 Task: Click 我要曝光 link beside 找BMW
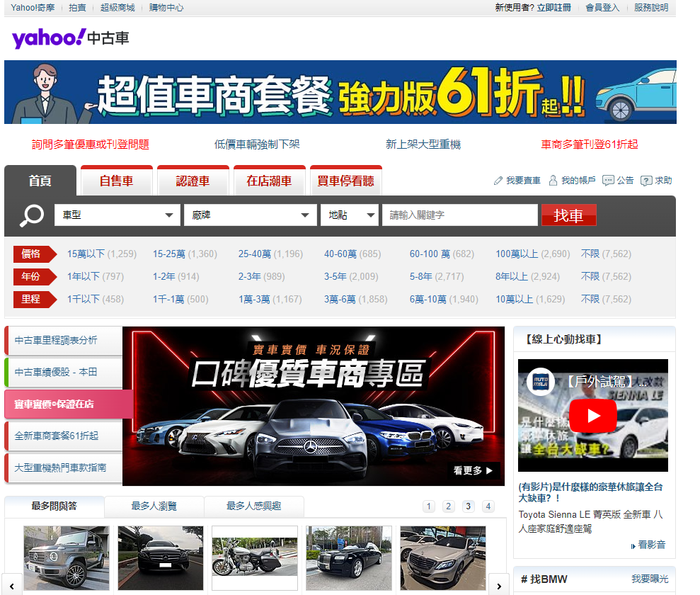pos(650,579)
